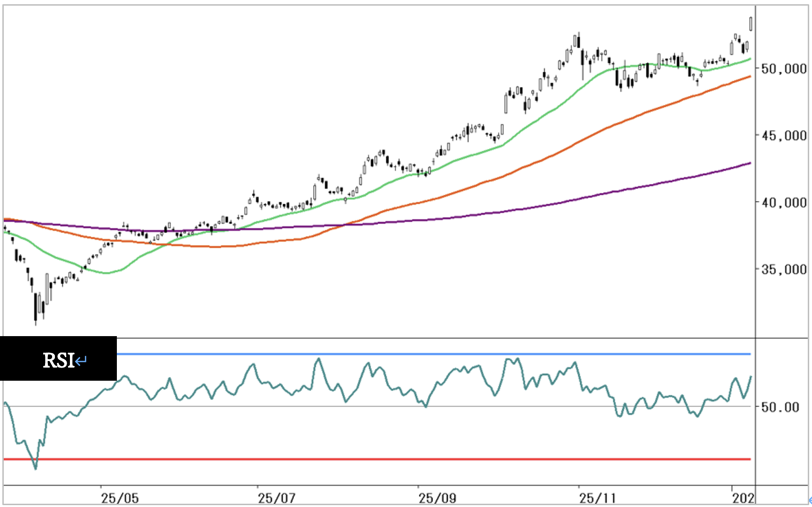Click the right end of red RSI line
The image size is (812, 507).
pyautogui.click(x=749, y=459)
